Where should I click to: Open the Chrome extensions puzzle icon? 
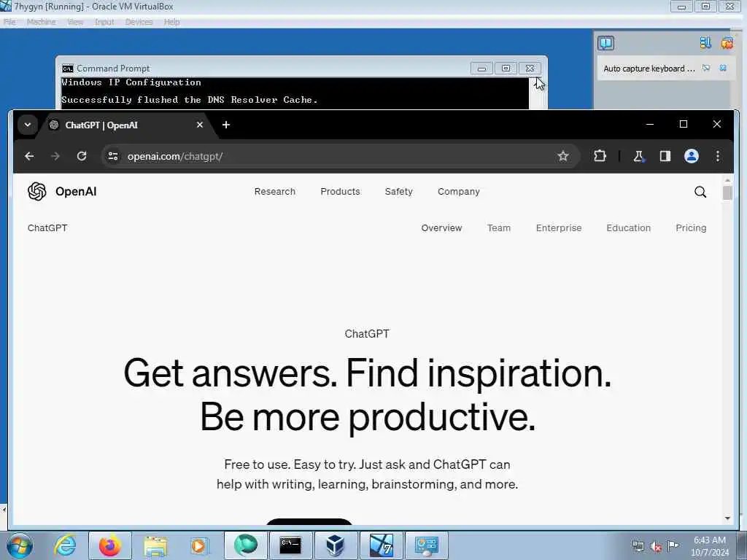600,156
